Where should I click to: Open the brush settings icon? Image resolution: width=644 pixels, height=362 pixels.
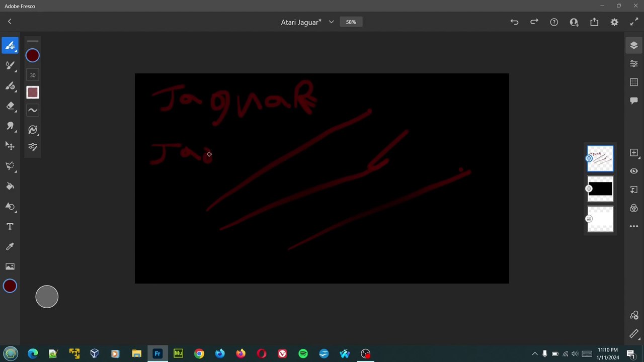(x=33, y=130)
